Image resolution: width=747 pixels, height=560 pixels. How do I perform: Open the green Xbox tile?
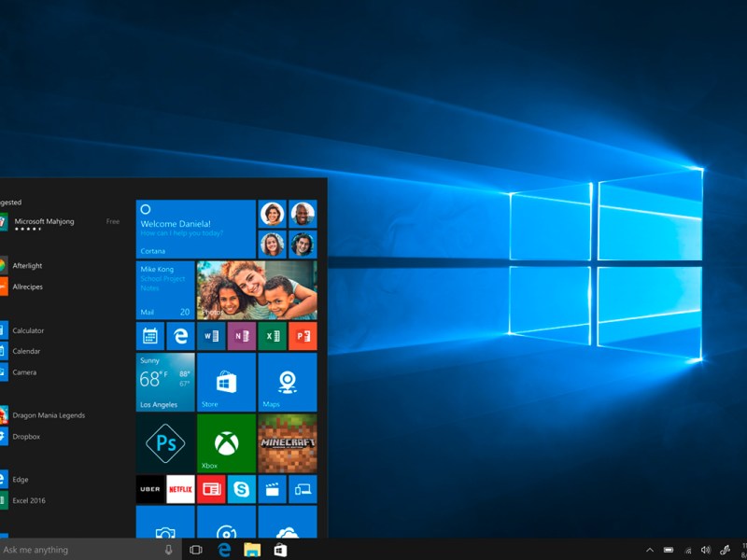coord(226,442)
